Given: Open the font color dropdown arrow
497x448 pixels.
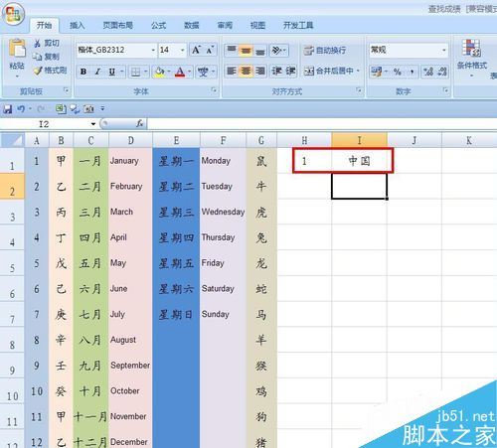Looking at the screenshot, I should tap(190, 72).
